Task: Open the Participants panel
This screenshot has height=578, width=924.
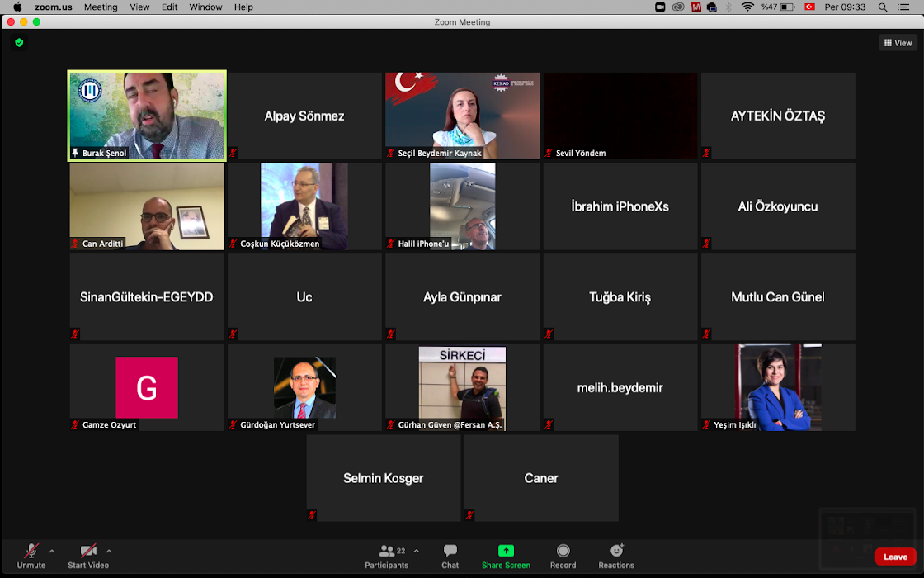Action: click(x=386, y=556)
